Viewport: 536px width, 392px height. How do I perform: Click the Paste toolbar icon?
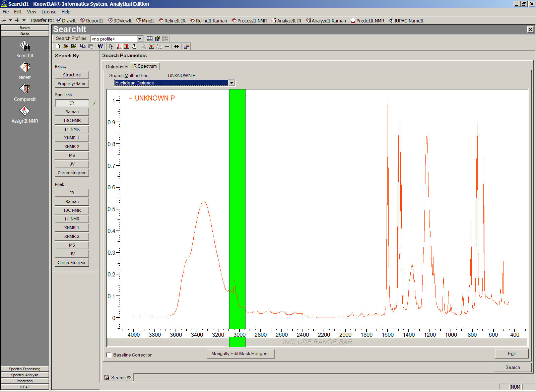click(x=90, y=46)
